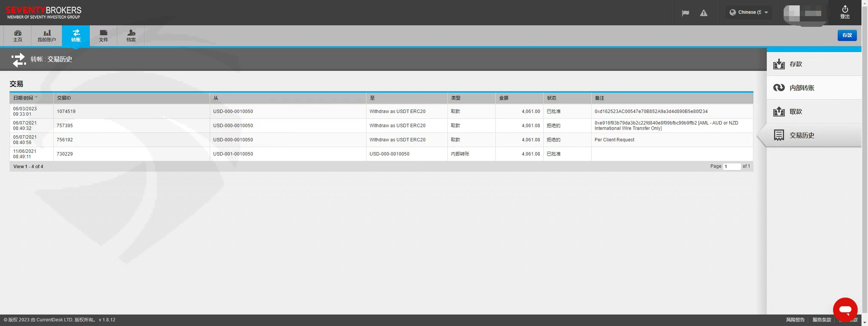Open the Chinese language dropdown

tap(748, 12)
